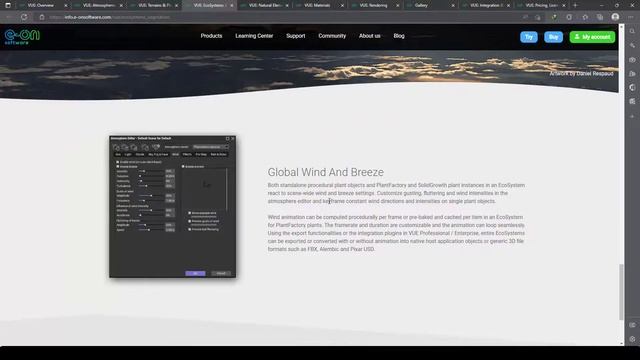This screenshot has width=640, height=360.
Task: Open the collections icon in browser toolbar
Action: coord(600,17)
